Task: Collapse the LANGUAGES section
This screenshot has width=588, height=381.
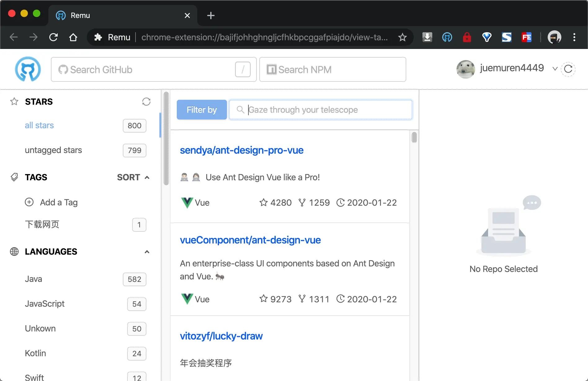Action: 147,252
